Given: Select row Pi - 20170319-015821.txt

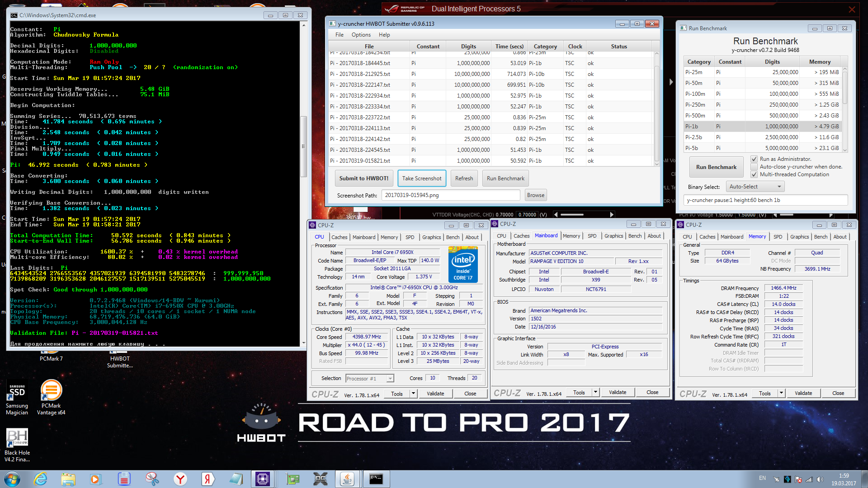Looking at the screenshot, I should [491, 161].
